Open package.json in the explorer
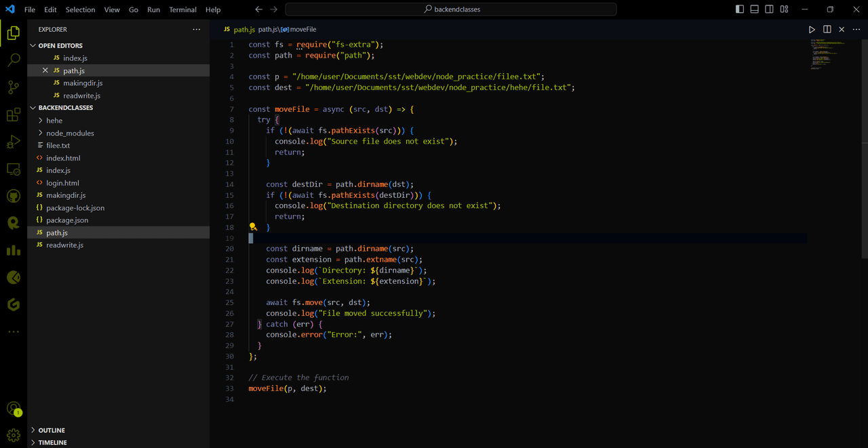The image size is (868, 448). [67, 220]
